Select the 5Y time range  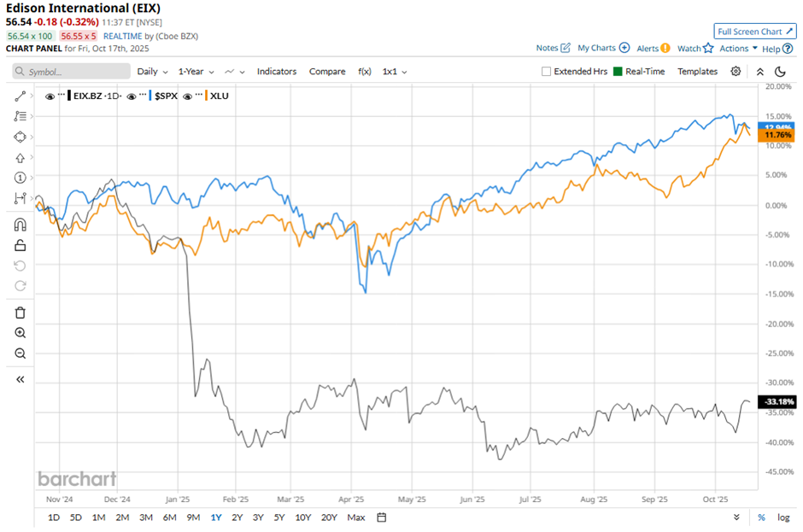pos(279,517)
